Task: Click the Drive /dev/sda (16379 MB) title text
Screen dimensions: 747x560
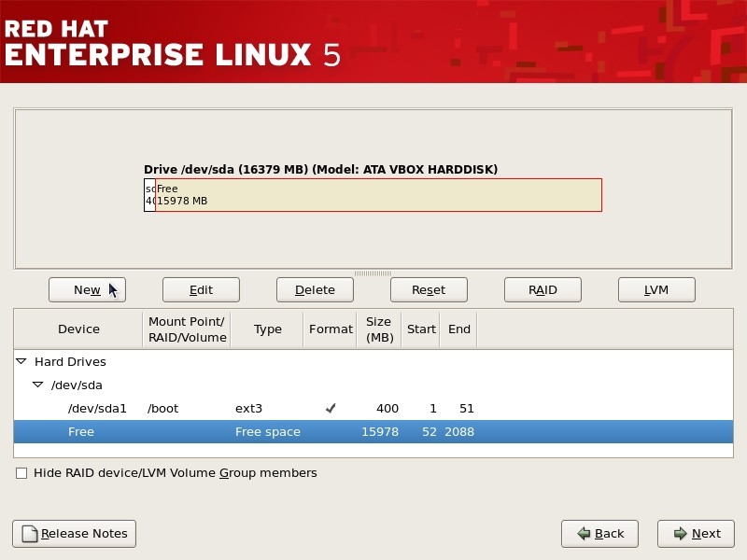Action: 320,169
